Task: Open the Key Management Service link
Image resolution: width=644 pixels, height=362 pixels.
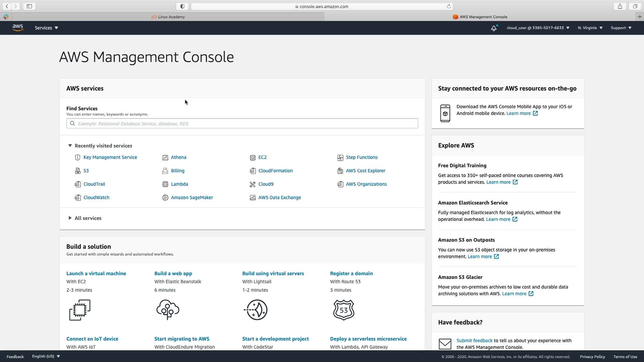Action: [x=110, y=157]
